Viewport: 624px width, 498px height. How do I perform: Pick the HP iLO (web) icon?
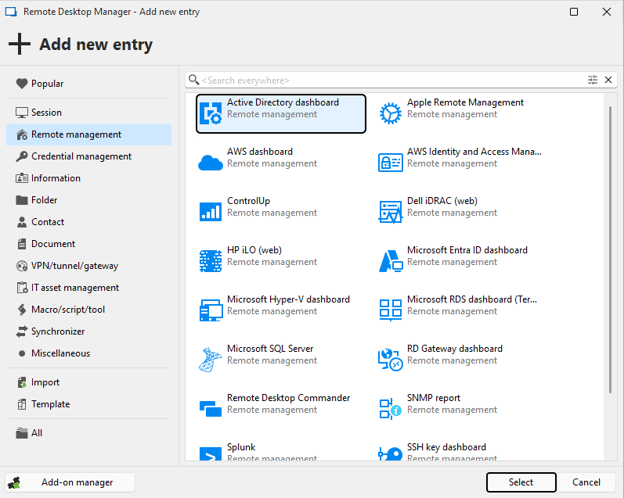click(211, 260)
